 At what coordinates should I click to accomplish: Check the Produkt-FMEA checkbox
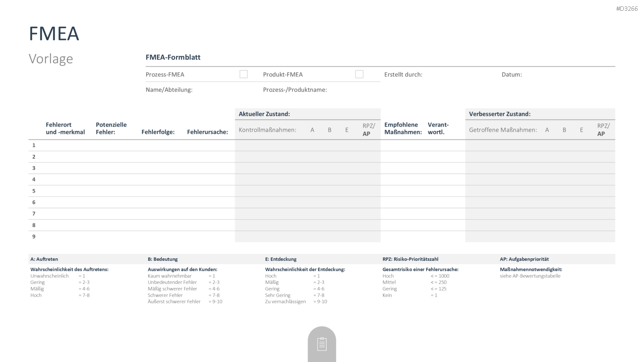(359, 74)
